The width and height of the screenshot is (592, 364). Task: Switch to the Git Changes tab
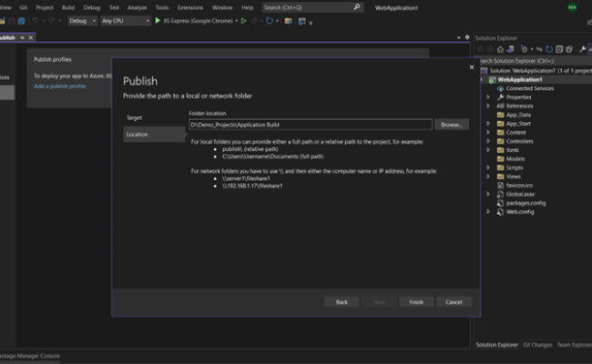point(537,345)
